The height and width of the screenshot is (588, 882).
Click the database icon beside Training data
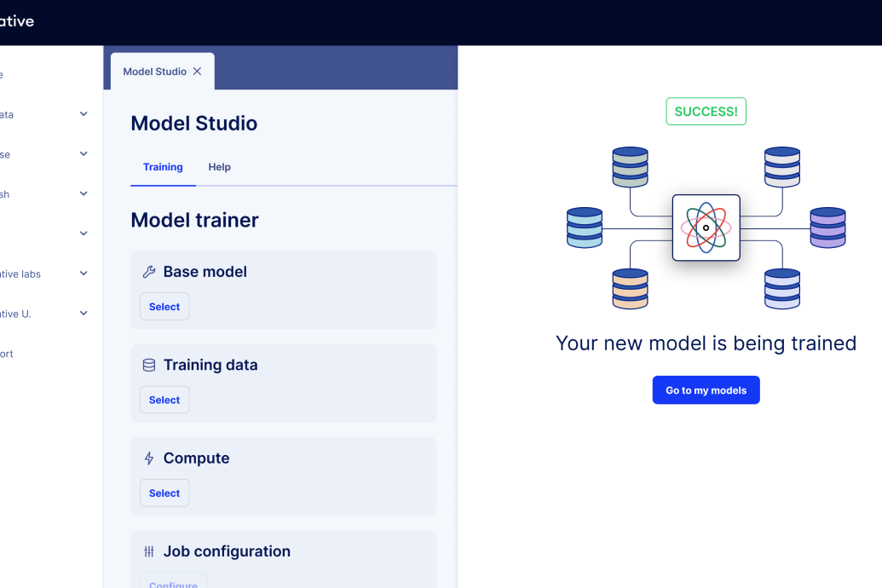pos(148,365)
